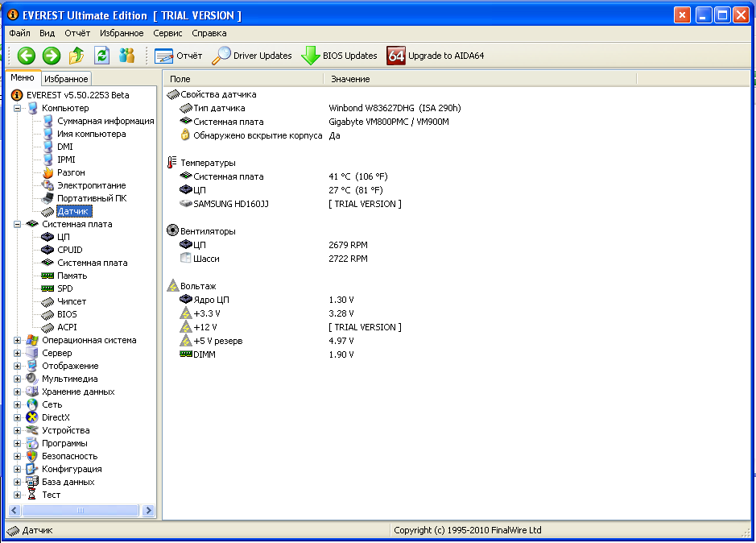
Task: Switch to the Избранное tab
Action: tap(66, 79)
